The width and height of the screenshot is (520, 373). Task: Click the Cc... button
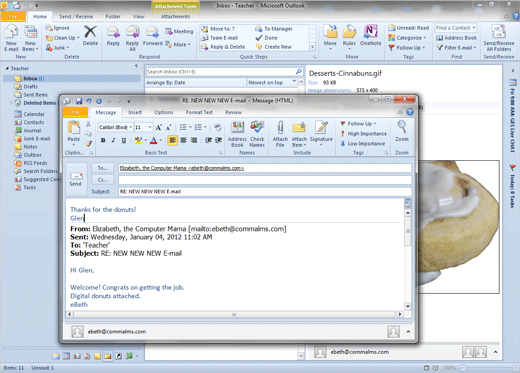pos(102,180)
